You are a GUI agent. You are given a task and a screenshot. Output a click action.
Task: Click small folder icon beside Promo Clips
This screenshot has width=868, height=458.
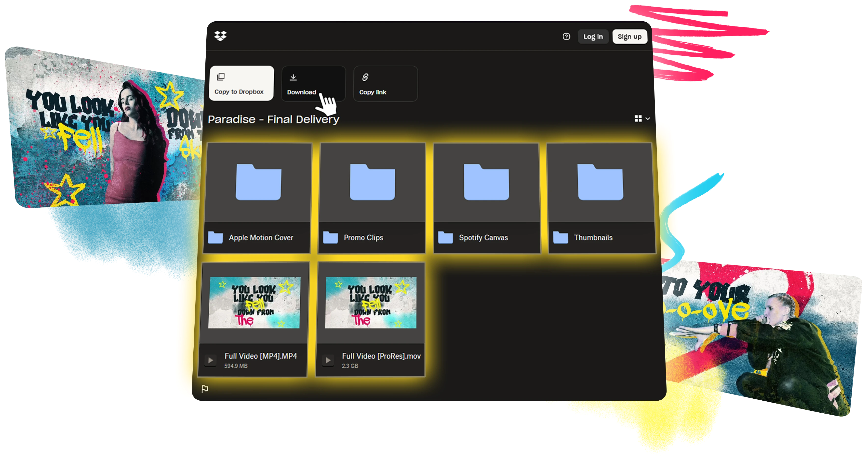point(330,237)
